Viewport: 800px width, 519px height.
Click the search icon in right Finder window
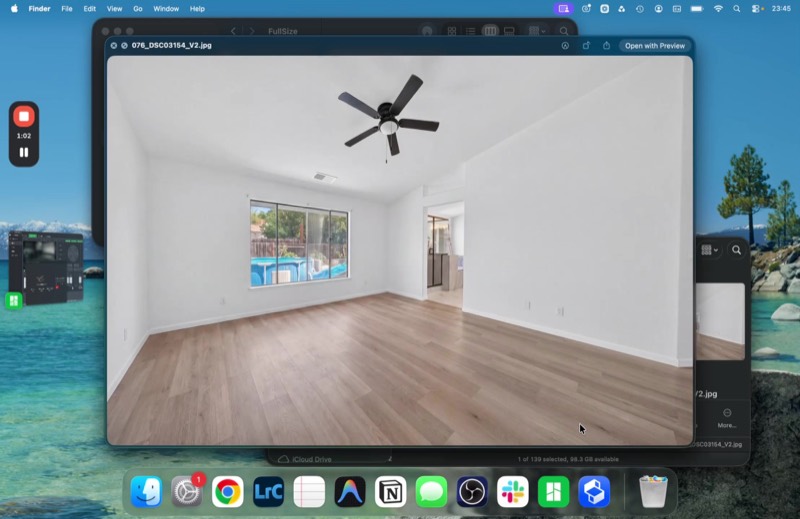click(x=736, y=250)
